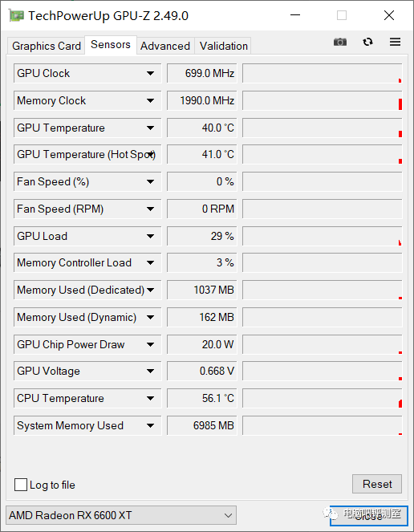Click the Close button at bottom
414x532 pixels.
click(369, 516)
